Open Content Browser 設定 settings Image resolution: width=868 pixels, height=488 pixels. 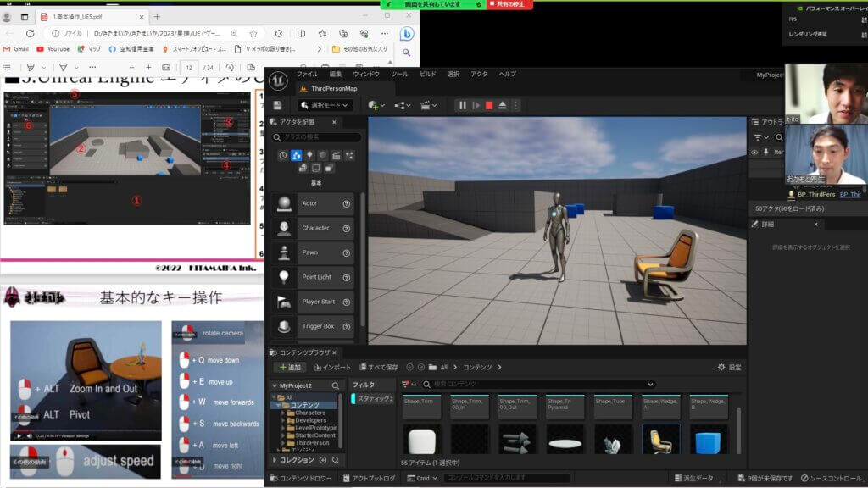(x=729, y=368)
